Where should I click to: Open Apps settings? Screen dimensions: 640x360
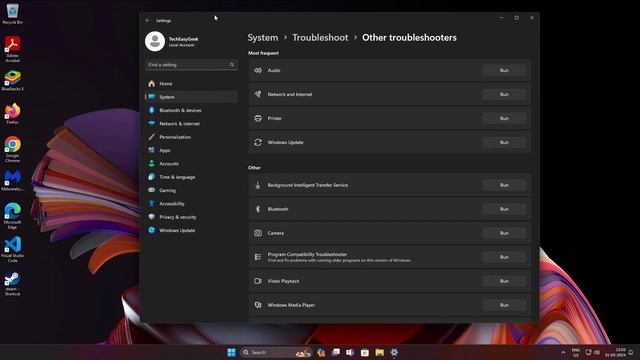pos(191,150)
